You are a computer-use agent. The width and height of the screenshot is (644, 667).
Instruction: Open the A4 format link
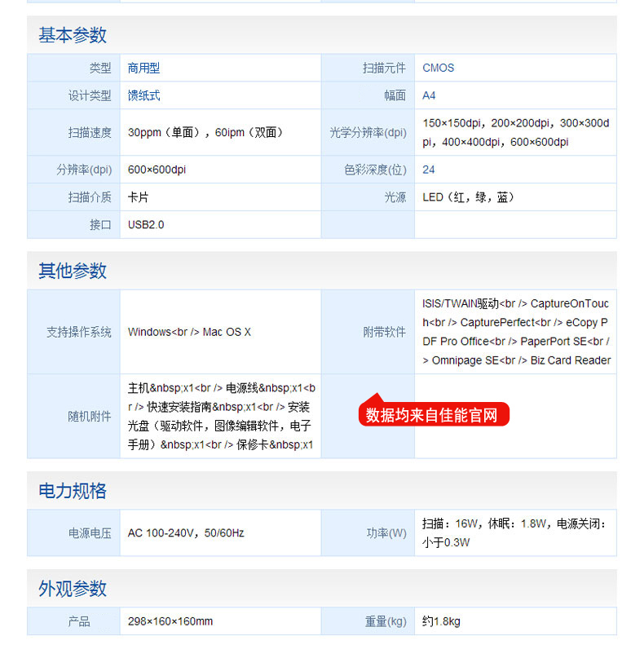pos(429,95)
